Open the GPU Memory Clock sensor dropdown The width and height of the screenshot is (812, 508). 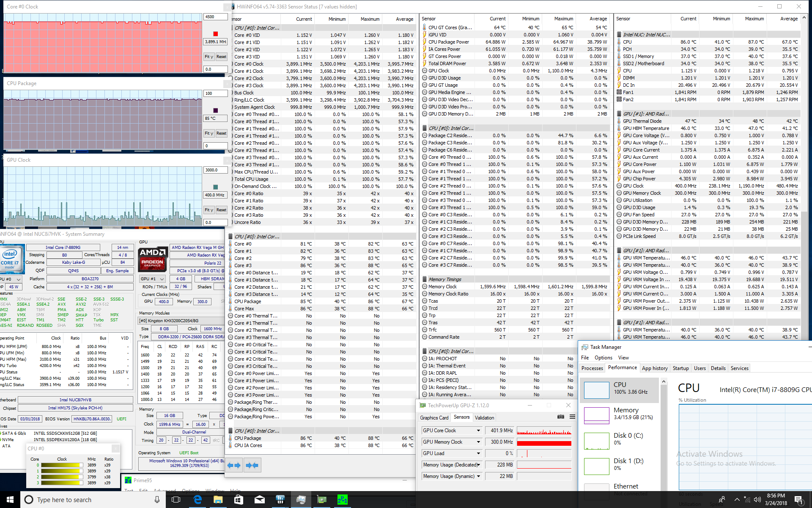point(478,442)
